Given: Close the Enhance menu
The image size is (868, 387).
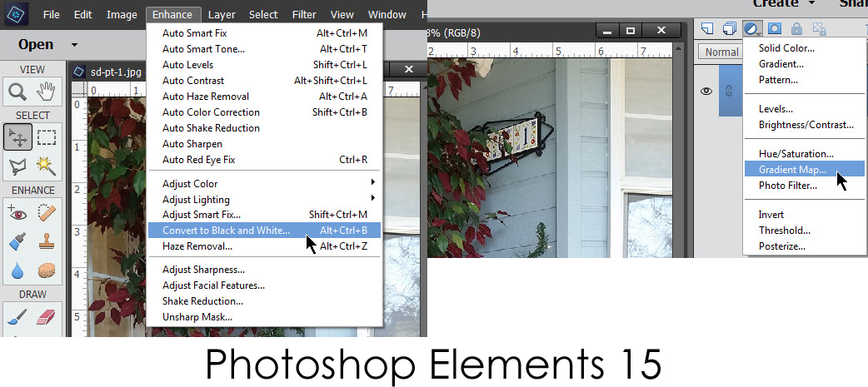Looking at the screenshot, I should point(172,15).
